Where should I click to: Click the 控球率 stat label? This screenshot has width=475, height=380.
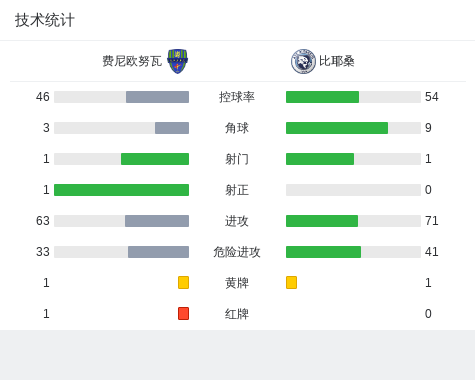coord(237,97)
